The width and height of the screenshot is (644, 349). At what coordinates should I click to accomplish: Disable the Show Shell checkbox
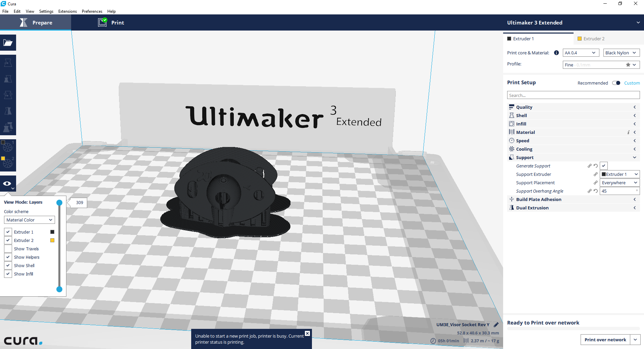pyautogui.click(x=8, y=265)
